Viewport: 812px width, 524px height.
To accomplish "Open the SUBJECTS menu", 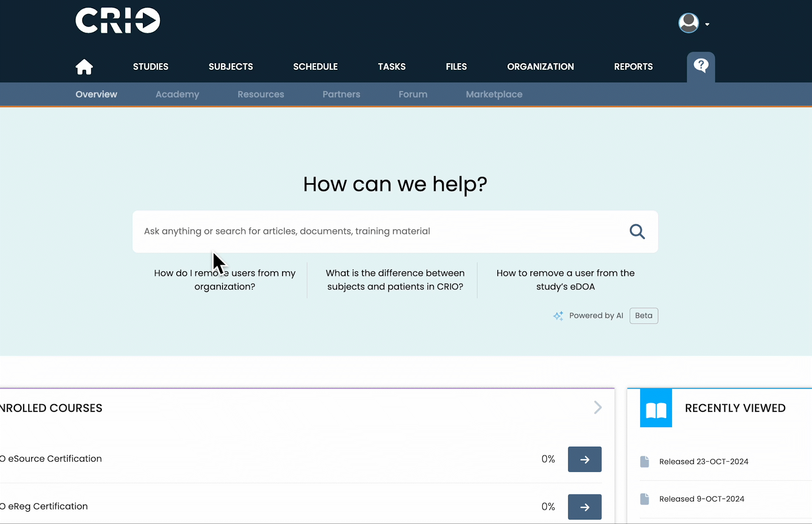I will (231, 66).
